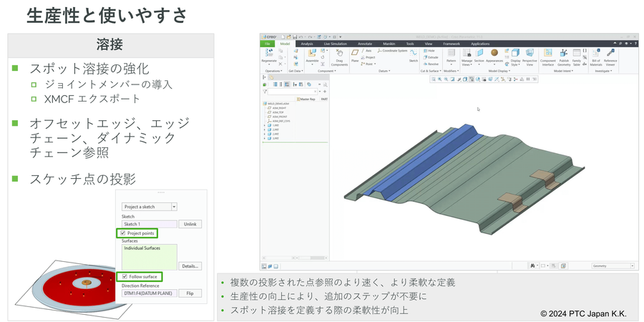Click the Reference Viewer icon
Image resolution: width=644 pixels, height=322 pixels.
point(610,56)
